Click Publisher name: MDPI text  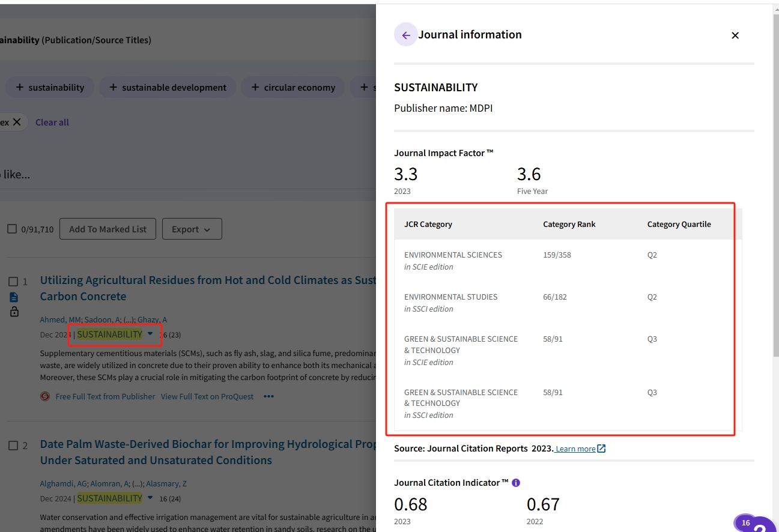click(x=443, y=108)
